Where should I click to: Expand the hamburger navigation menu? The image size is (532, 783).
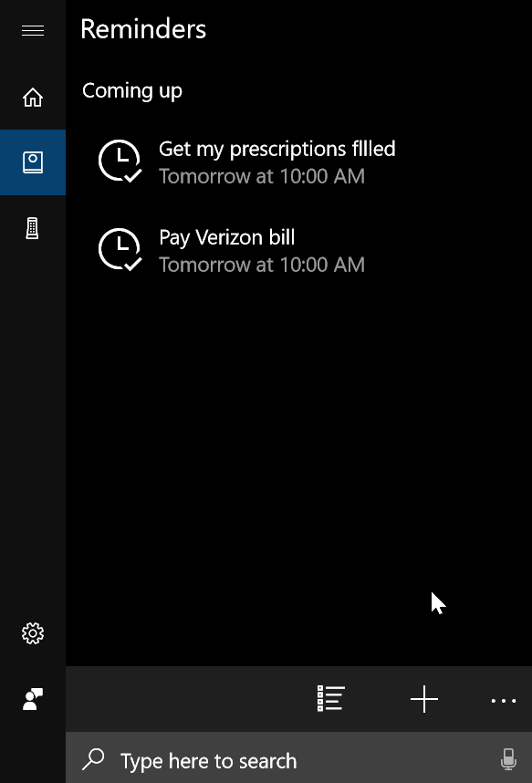(x=33, y=31)
